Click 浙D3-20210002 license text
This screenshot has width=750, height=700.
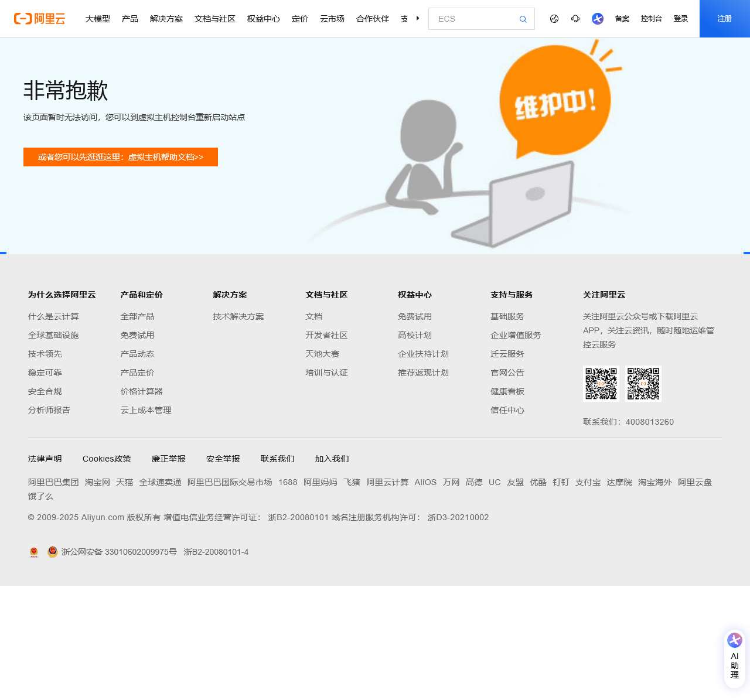pyautogui.click(x=458, y=517)
